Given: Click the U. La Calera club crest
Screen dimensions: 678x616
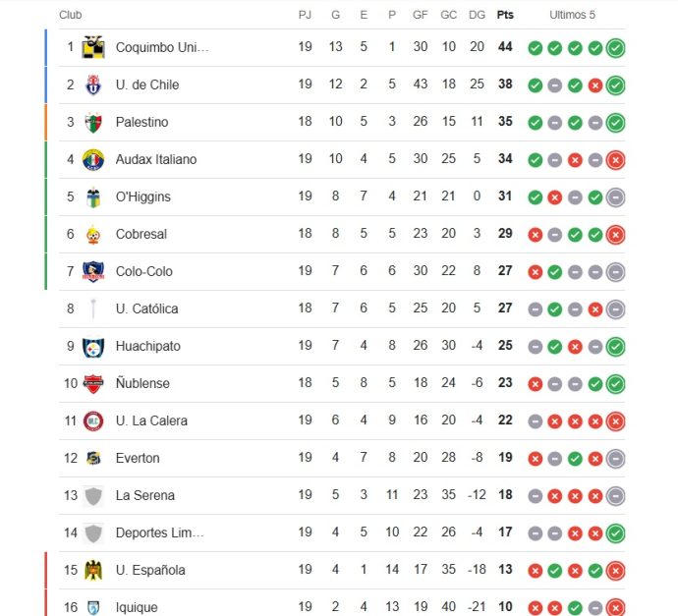Looking at the screenshot, I should [93, 421].
